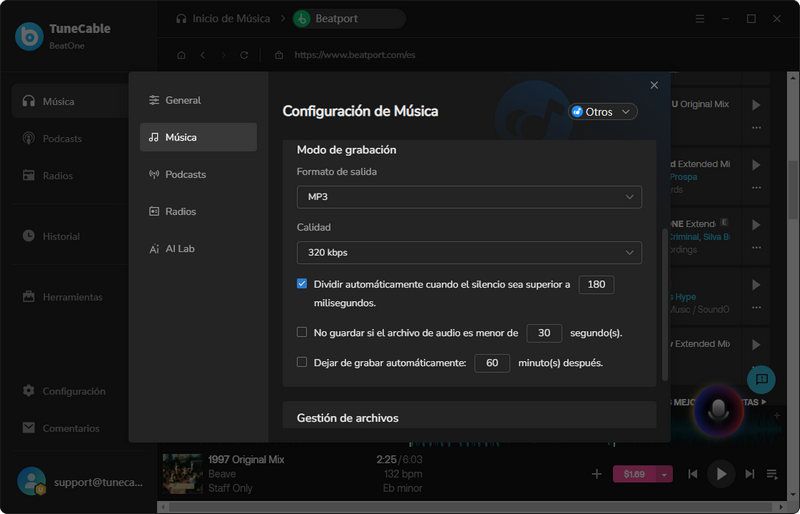800x514 pixels.
Task: Expand the Otros platform dropdown
Action: [x=603, y=112]
